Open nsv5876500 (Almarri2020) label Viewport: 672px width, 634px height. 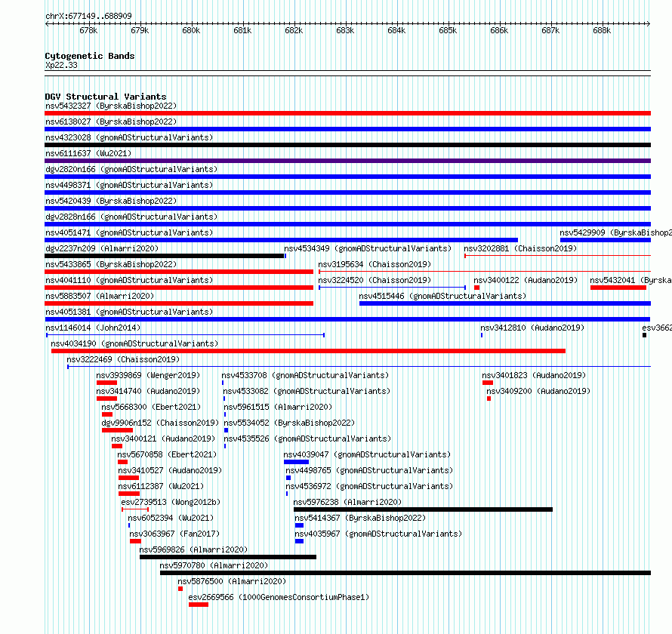(232, 581)
